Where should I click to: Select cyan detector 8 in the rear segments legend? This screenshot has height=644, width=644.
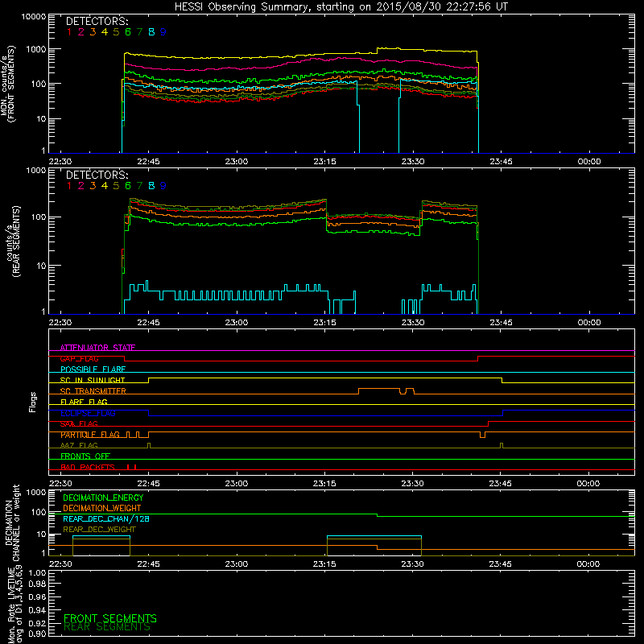(x=151, y=186)
